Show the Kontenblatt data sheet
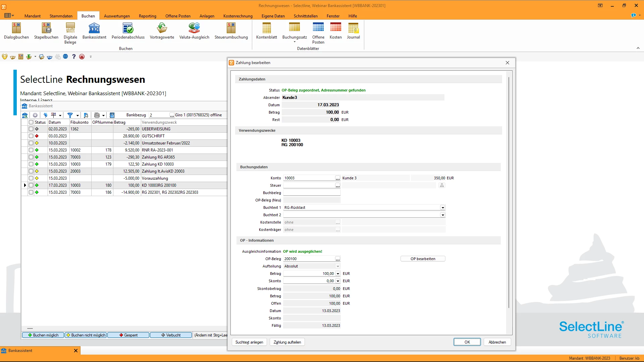The image size is (644, 362). [267, 31]
